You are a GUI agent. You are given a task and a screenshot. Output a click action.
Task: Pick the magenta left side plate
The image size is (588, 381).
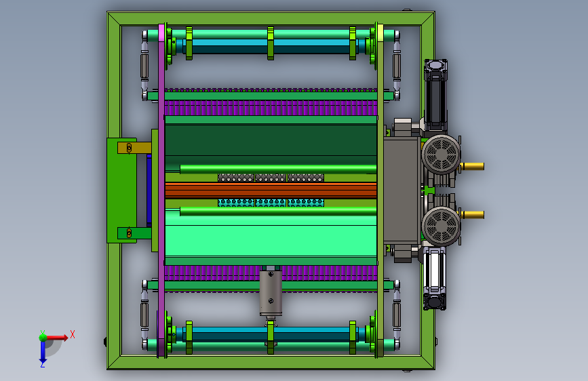pos(161,190)
